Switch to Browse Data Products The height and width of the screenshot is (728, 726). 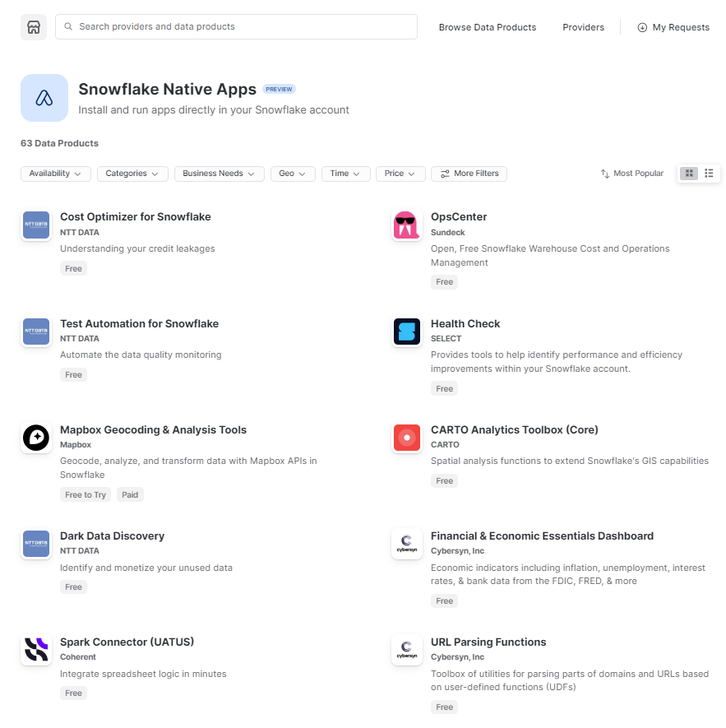point(487,27)
